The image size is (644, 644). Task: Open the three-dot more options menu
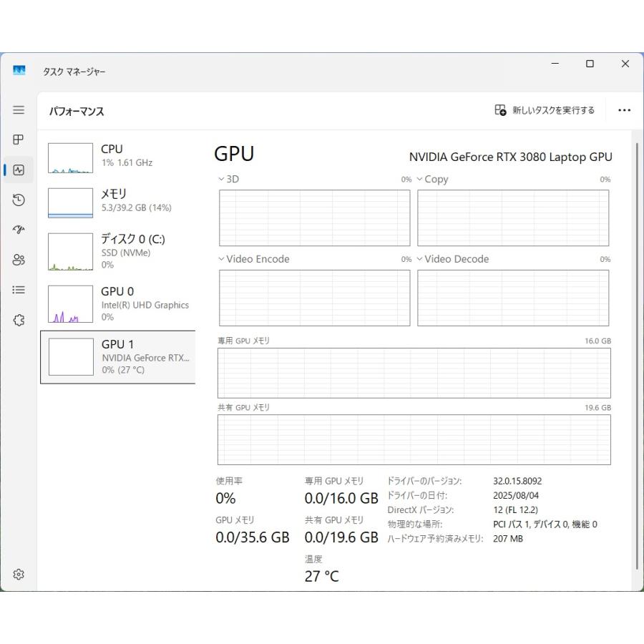pyautogui.click(x=624, y=110)
